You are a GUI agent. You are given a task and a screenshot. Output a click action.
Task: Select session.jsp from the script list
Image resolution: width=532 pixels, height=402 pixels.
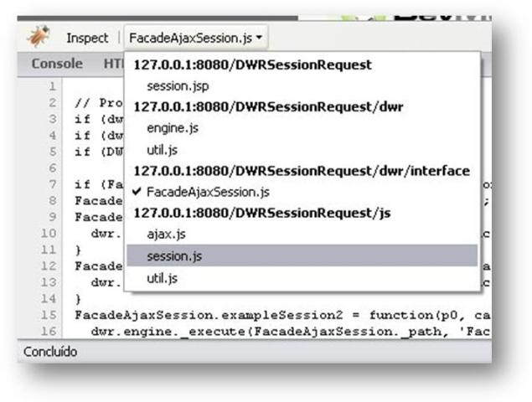178,86
